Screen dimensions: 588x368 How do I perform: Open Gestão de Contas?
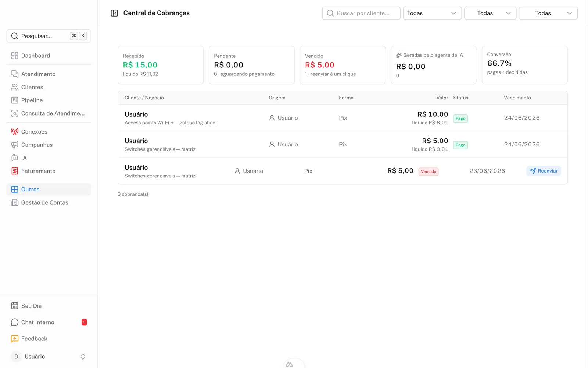49,202
